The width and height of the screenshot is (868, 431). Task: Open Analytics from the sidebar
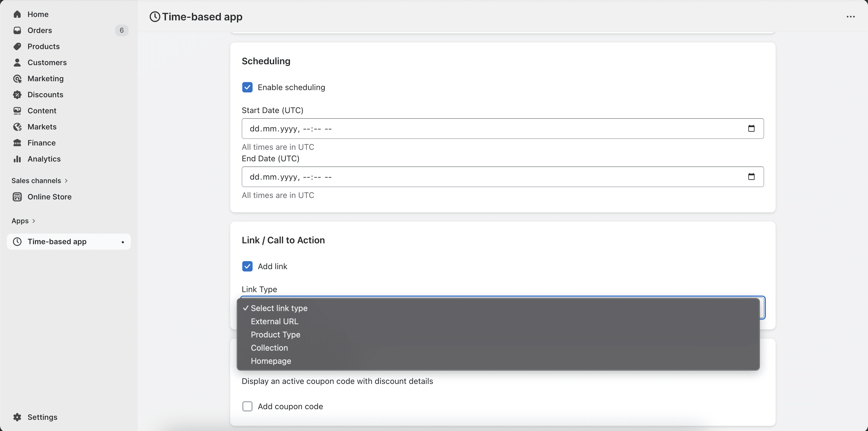44,159
